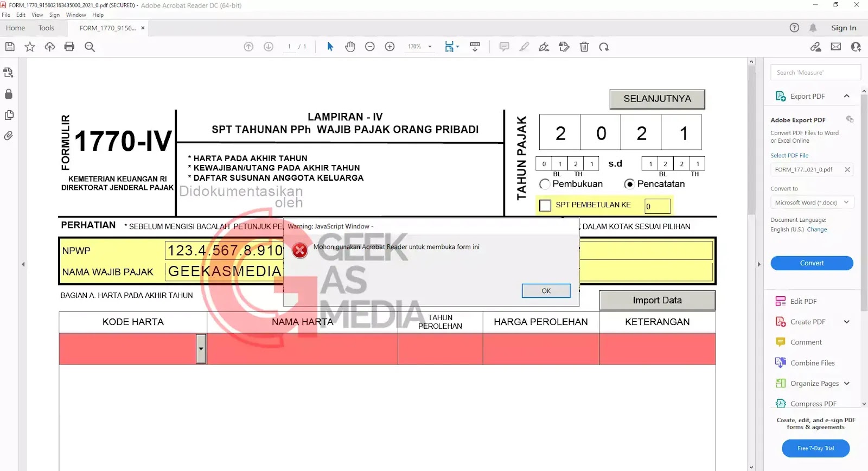Zoom in with plus icon

click(390, 47)
